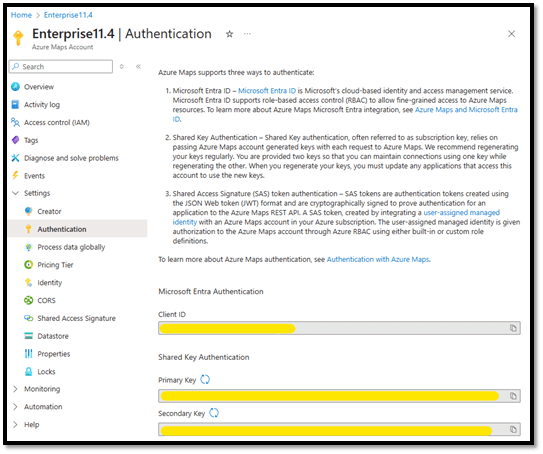Copy the Secondary Key to clipboard
The width and height of the screenshot is (543, 454).
point(513,429)
